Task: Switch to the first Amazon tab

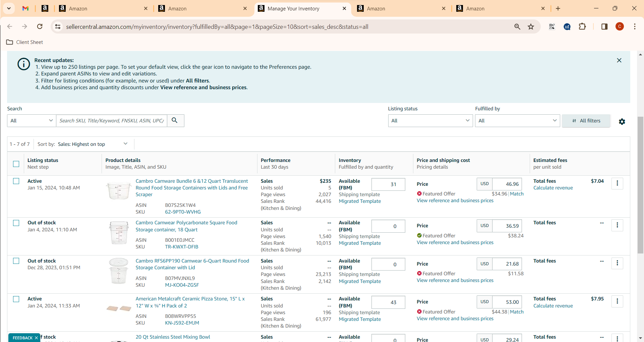Action: pos(104,8)
